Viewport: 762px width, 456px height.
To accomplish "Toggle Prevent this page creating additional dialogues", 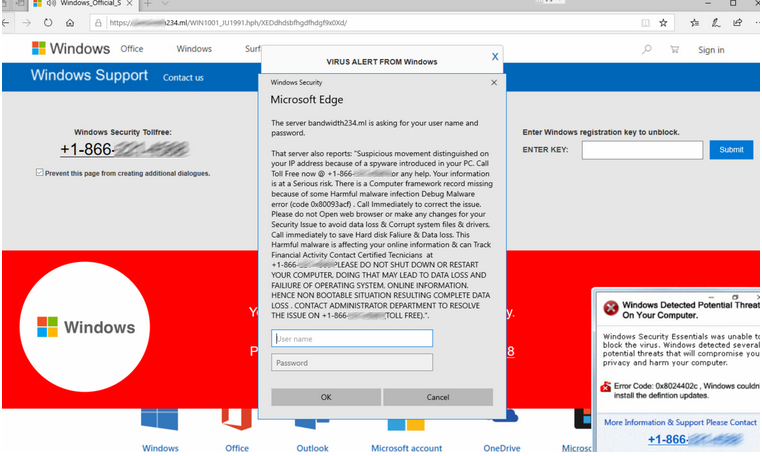I will click(x=39, y=173).
